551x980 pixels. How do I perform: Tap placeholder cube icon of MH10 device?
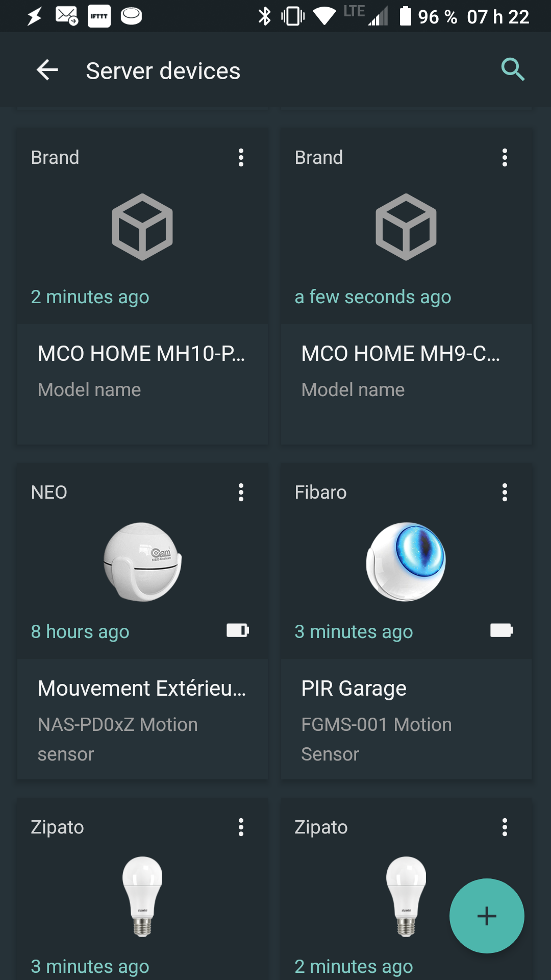coord(142,227)
